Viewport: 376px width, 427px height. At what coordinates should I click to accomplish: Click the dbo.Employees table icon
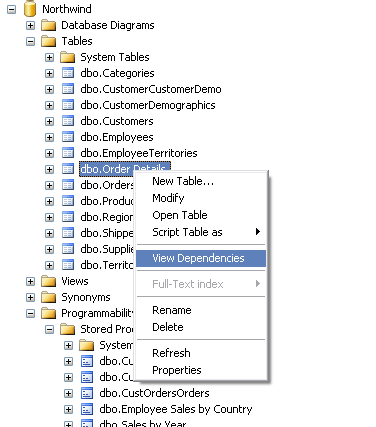[x=68, y=137]
